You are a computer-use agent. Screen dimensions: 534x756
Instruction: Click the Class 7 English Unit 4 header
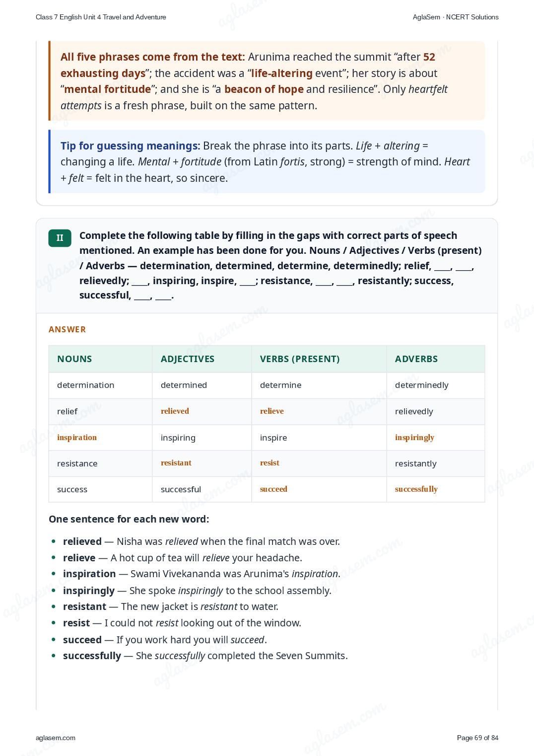click(x=101, y=17)
